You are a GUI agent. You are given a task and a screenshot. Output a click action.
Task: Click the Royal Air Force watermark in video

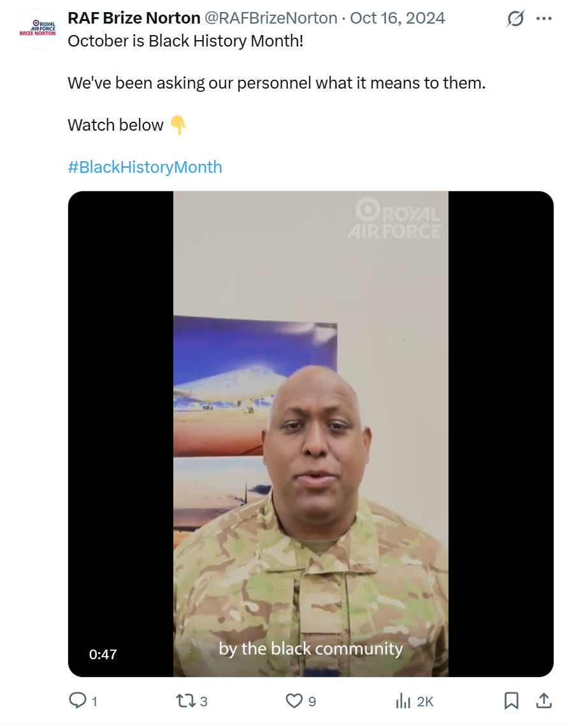pos(394,219)
